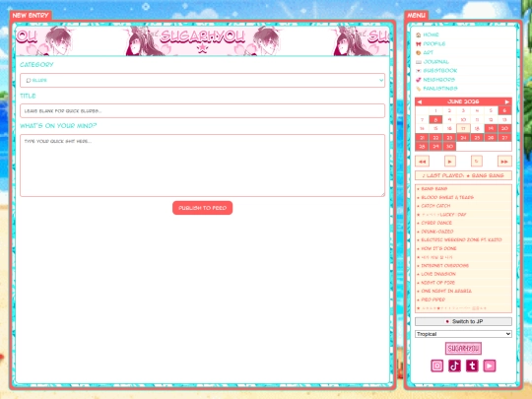This screenshot has height=399, width=532.
Task: Go to previous month in calendar
Action: click(420, 101)
